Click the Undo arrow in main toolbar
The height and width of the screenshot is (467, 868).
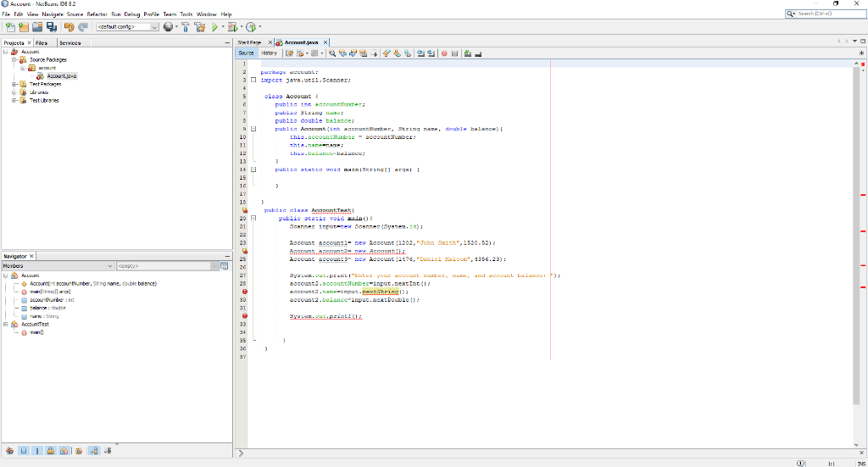pyautogui.click(x=70, y=26)
